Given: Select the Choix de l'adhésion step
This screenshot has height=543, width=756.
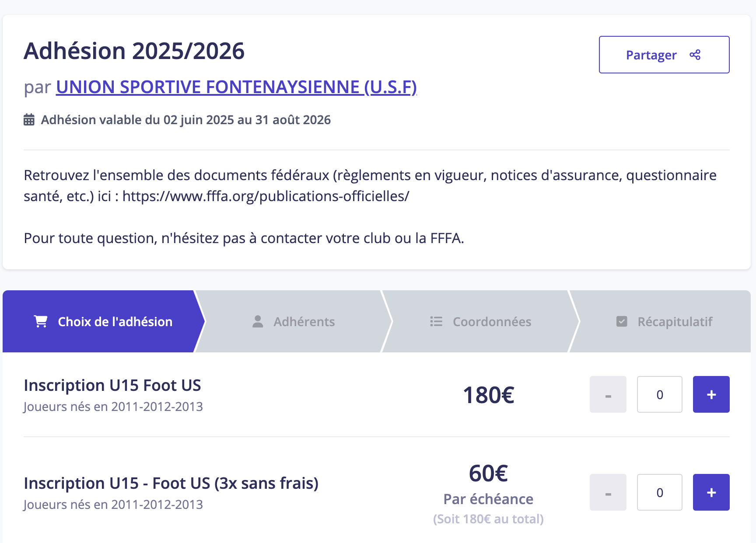Looking at the screenshot, I should 103,321.
